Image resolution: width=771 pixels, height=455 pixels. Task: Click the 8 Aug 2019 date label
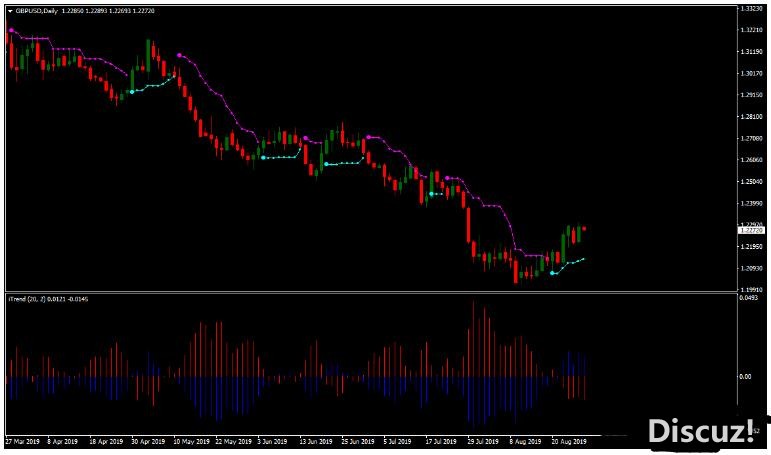pyautogui.click(x=526, y=442)
